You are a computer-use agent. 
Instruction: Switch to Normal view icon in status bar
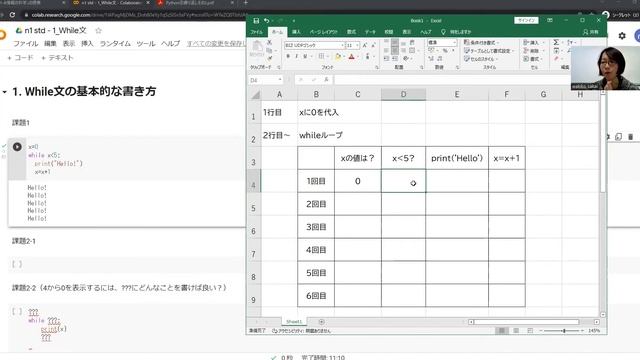coord(502,331)
